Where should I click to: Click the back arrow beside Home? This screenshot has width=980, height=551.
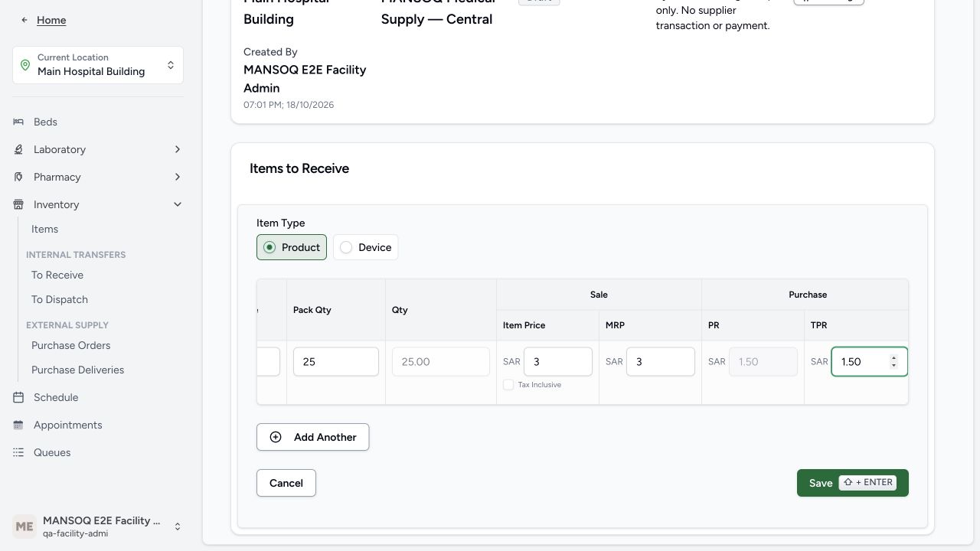click(24, 20)
